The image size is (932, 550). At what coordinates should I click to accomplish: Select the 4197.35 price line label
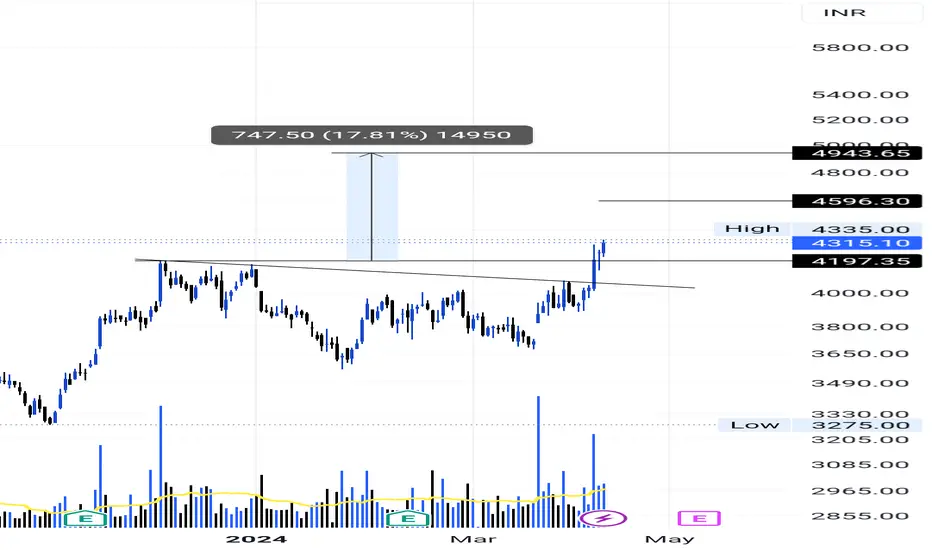857,261
